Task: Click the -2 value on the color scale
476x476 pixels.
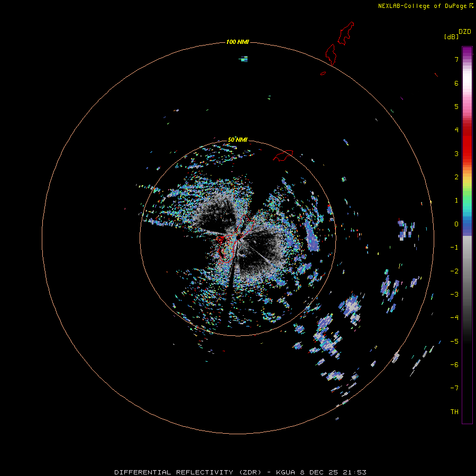Action: [x=454, y=271]
